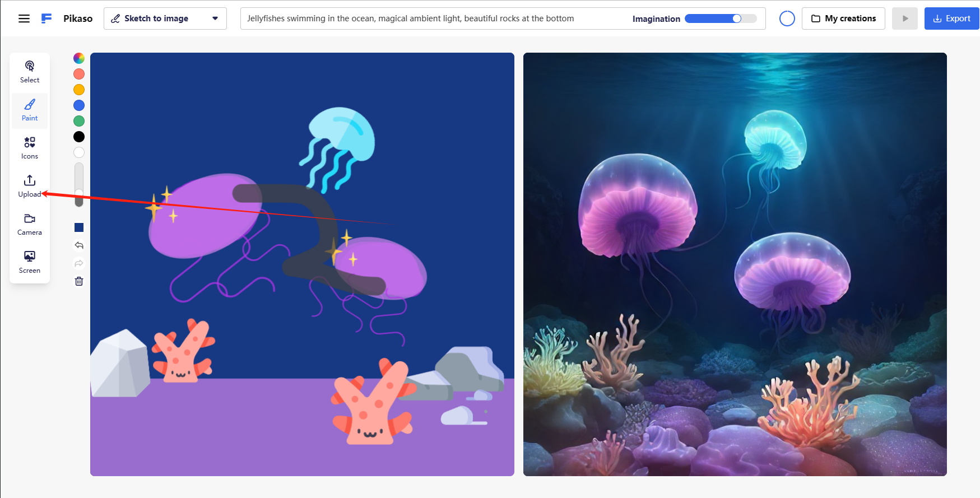Image resolution: width=980 pixels, height=498 pixels.
Task: Open the rainbow custom color picker
Action: 79,58
